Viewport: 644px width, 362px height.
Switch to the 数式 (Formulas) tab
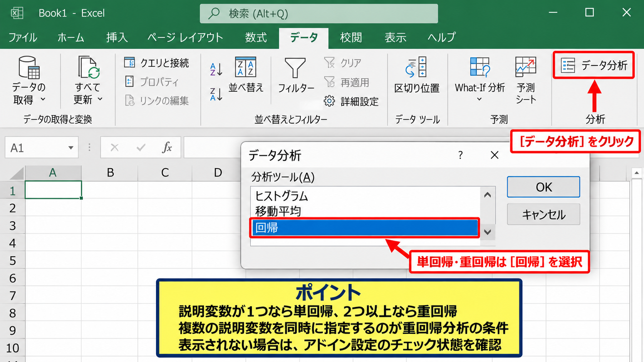click(x=256, y=37)
